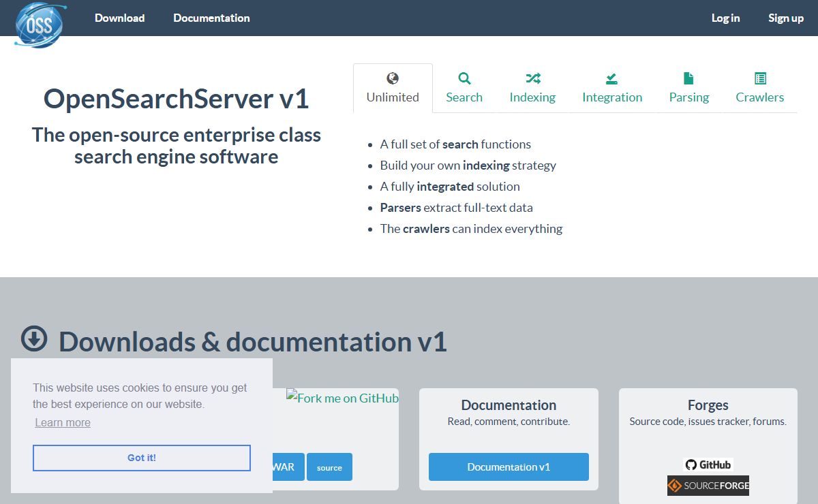This screenshot has width=818, height=504.
Task: Click the Downloads & documentation v1 heading
Action: click(253, 341)
